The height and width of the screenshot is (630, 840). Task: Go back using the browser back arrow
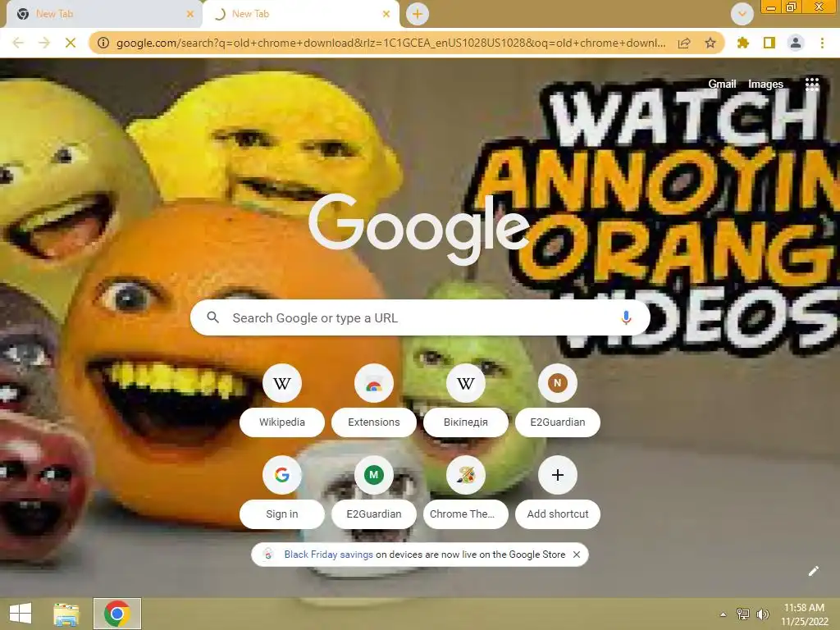point(18,43)
